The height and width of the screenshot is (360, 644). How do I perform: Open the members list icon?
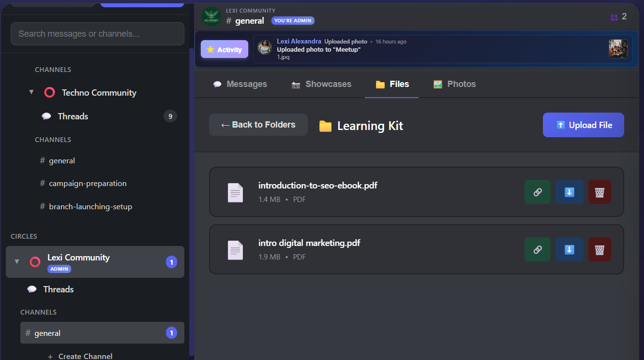click(614, 16)
